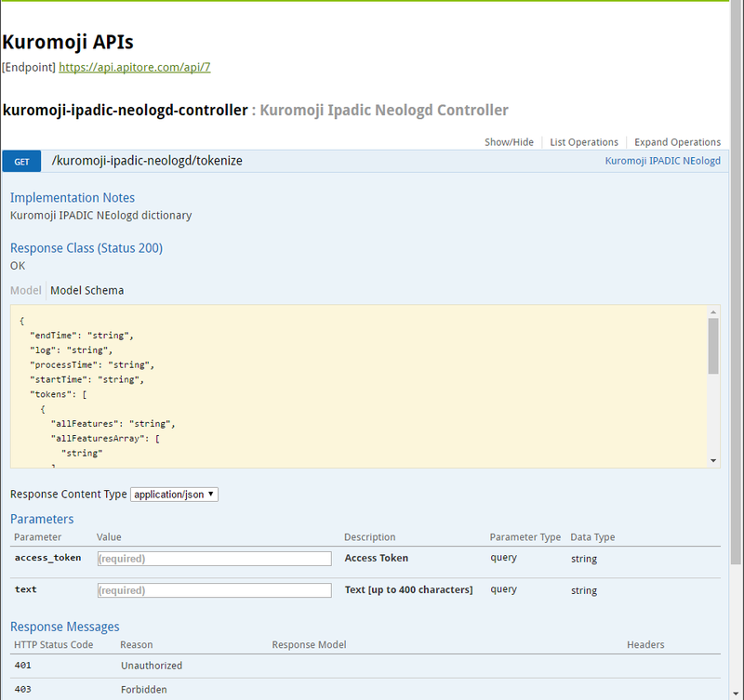
Task: Collapse the kuromoji-ipadic-neologd-controller heading
Action: click(126, 110)
